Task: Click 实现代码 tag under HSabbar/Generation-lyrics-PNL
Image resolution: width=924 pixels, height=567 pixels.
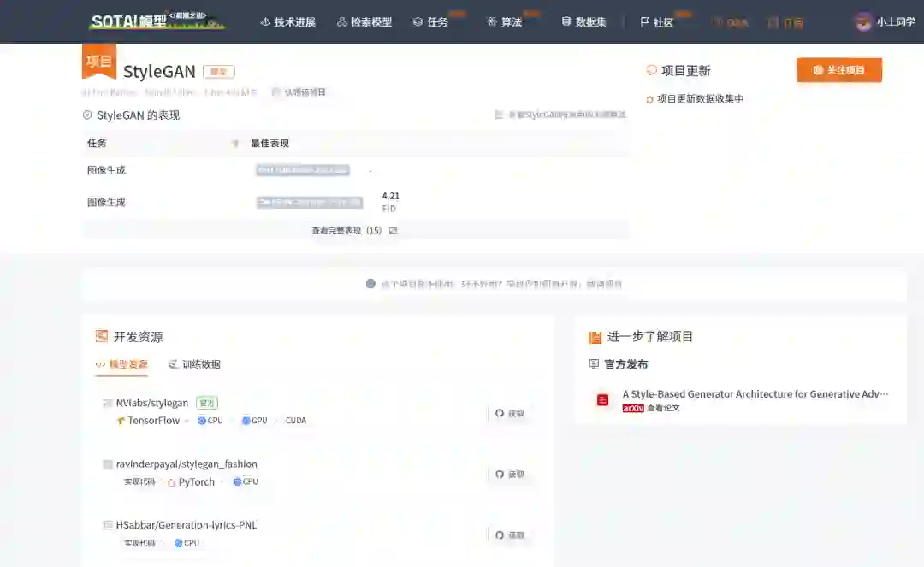Action: tap(139, 543)
